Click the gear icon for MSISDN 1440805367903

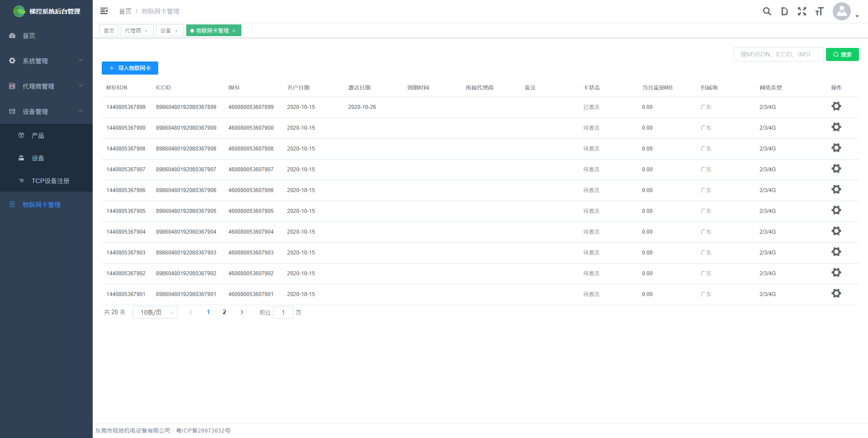click(836, 252)
